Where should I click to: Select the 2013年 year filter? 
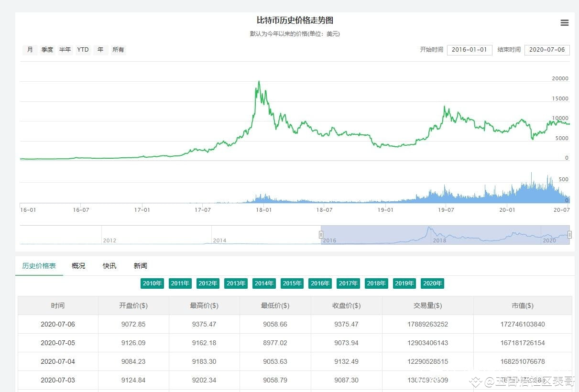pos(236,283)
